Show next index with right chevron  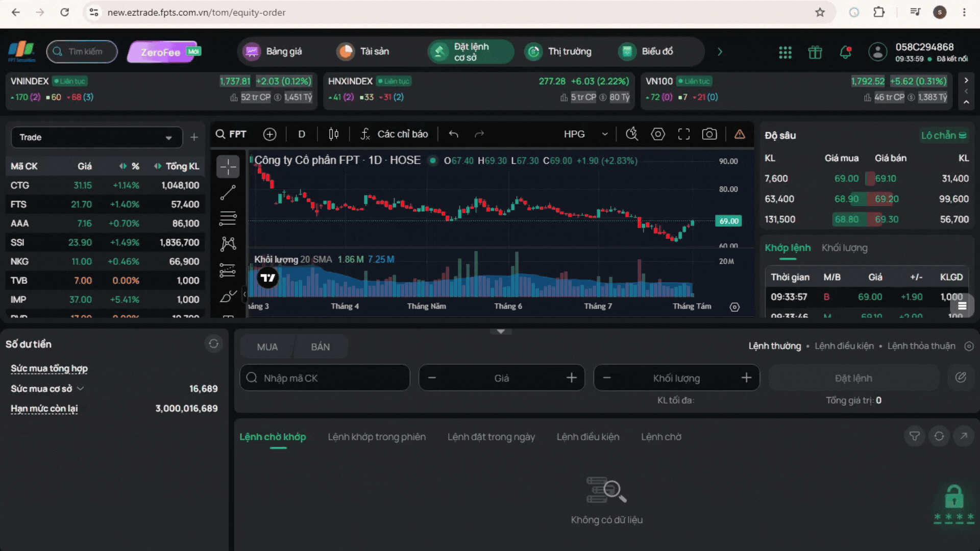click(x=966, y=81)
